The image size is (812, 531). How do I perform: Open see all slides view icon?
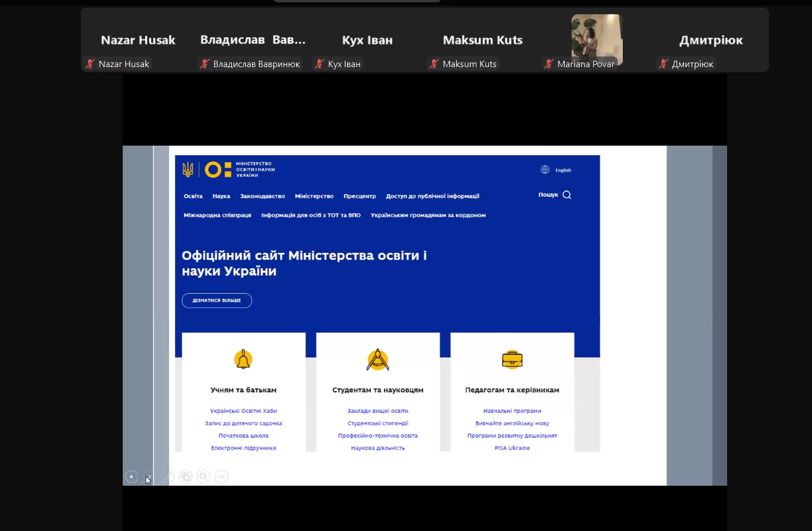(x=185, y=477)
